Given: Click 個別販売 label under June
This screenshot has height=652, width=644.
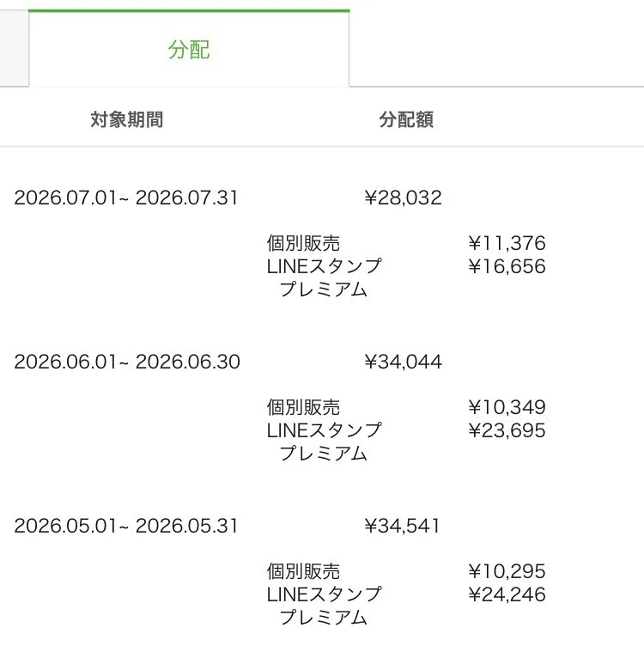Looking at the screenshot, I should 303,407.
